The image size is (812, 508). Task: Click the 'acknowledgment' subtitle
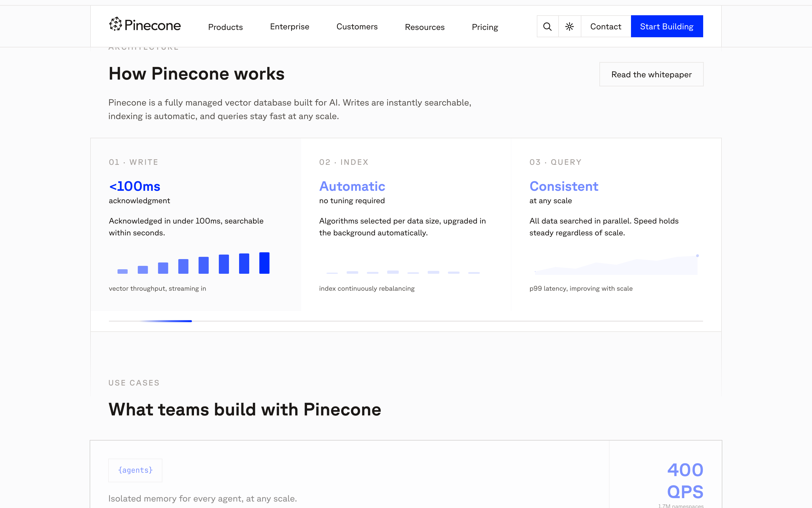coord(139,201)
